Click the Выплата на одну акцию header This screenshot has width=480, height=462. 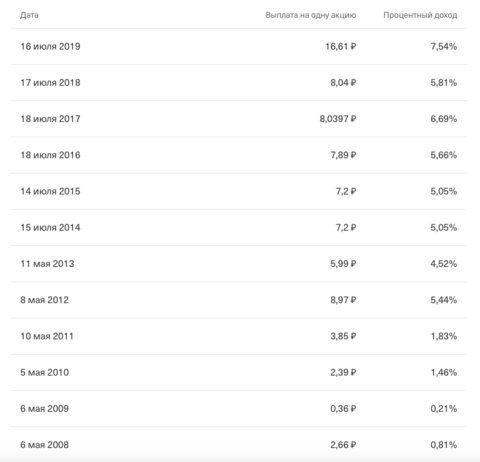click(311, 15)
